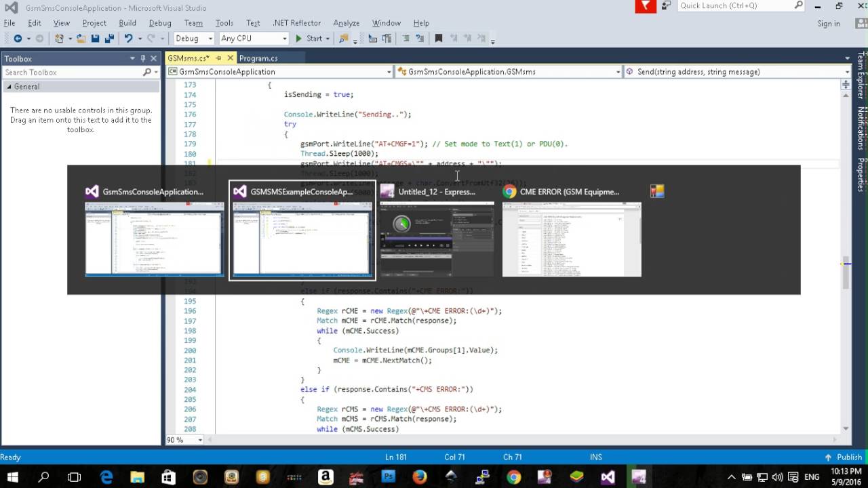
Task: Open Photoshop from the taskbar
Action: [x=389, y=477]
